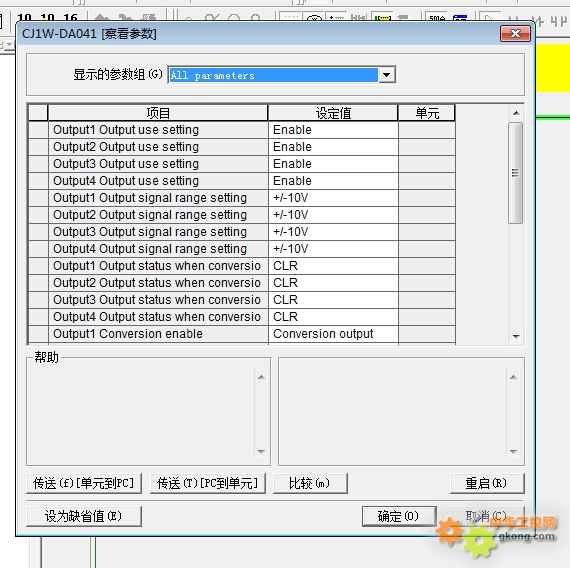This screenshot has height=568, width=570.
Task: Click CLR value for Output4 output status
Action: point(333,317)
